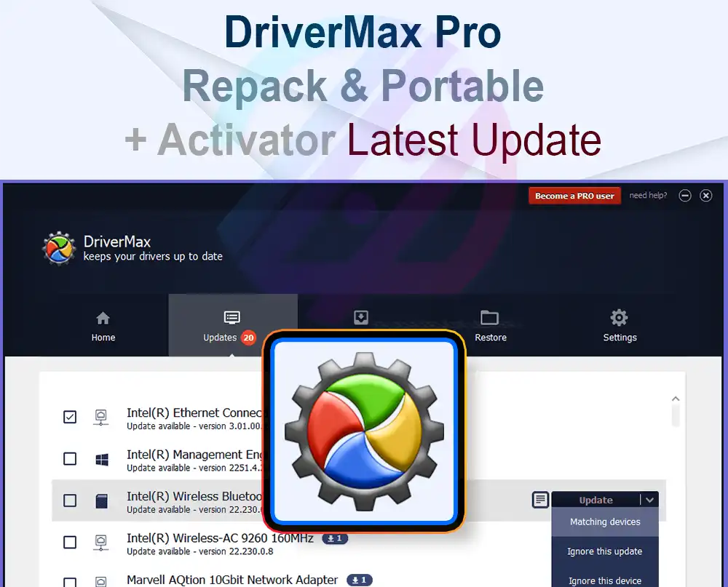Switch to the Updates tab
This screenshot has height=587, width=728.
coord(231,326)
